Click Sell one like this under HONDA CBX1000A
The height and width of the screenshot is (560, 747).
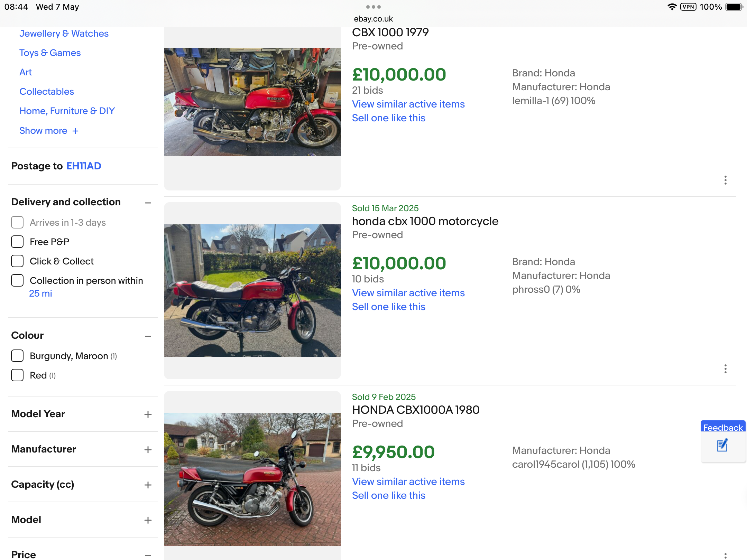(x=389, y=495)
